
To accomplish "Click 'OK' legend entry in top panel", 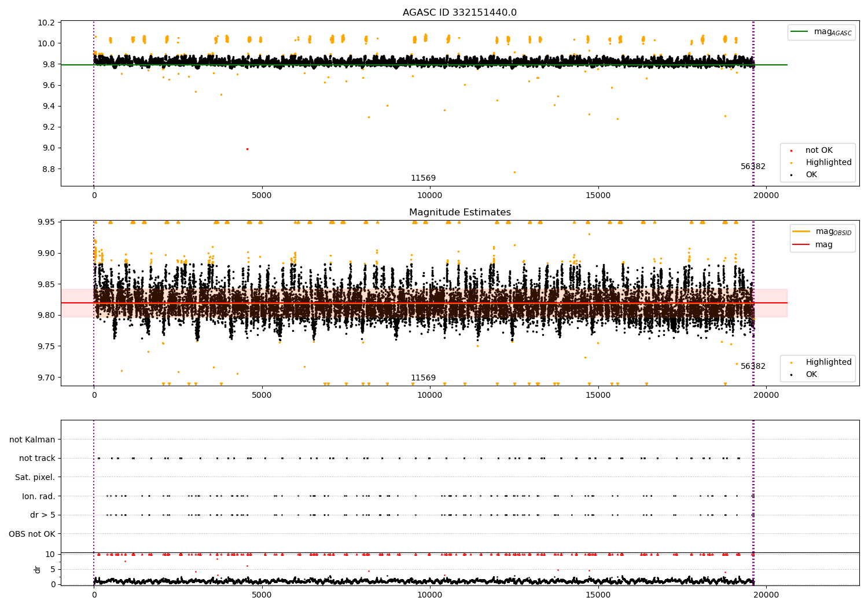I will click(811, 175).
